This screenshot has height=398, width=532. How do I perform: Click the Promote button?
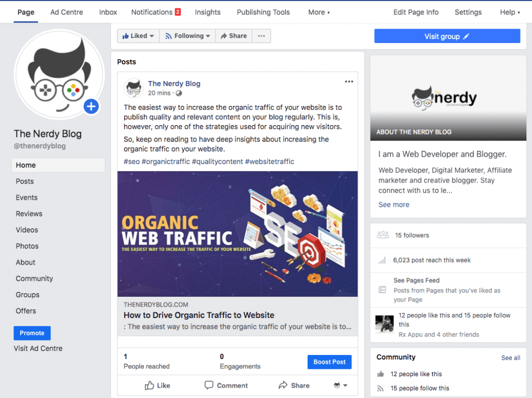pos(32,333)
